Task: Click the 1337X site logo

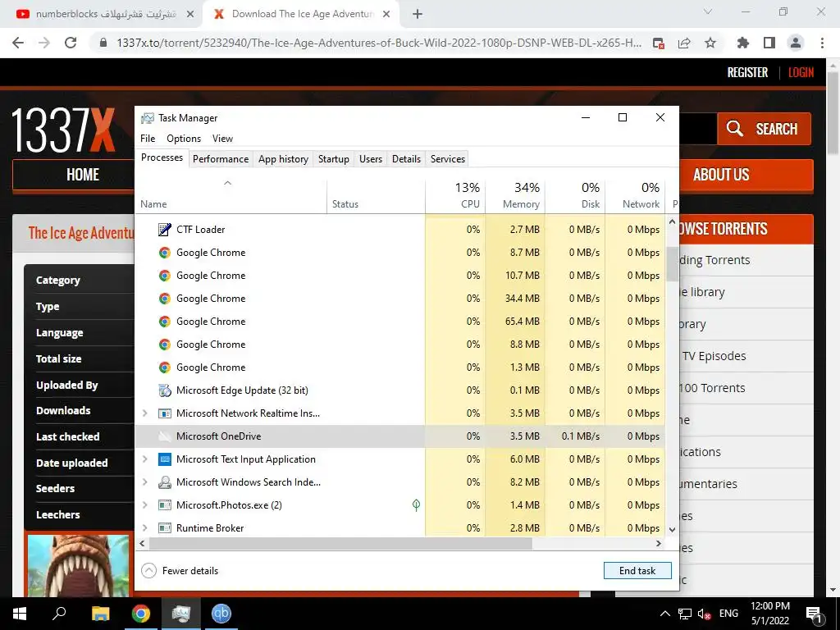Action: point(63,130)
